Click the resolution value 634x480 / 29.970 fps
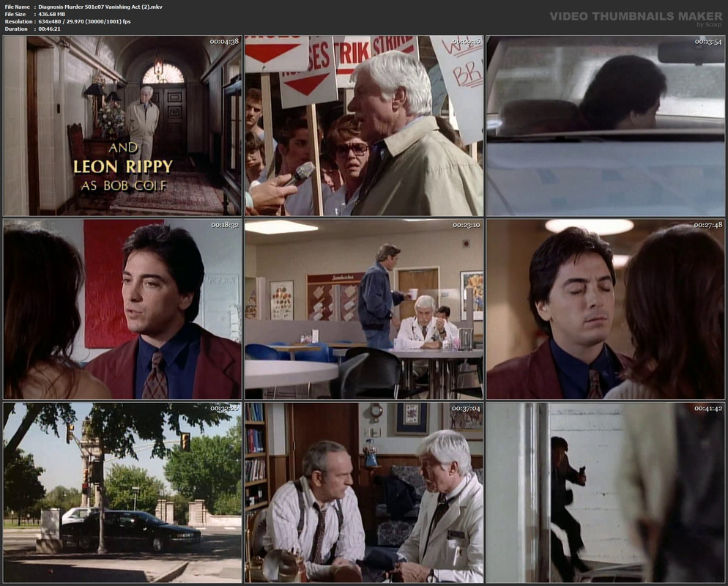Image resolution: width=728 pixels, height=586 pixels. pos(84,21)
